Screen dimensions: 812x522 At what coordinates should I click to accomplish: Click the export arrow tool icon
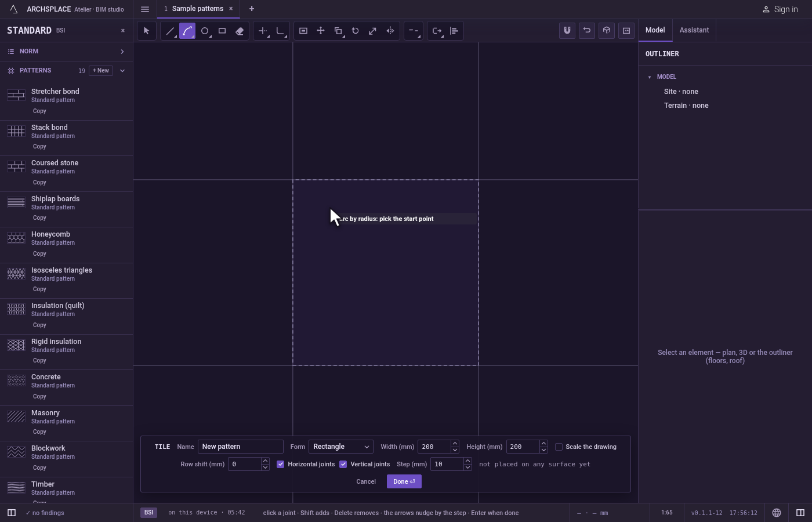[x=437, y=31]
